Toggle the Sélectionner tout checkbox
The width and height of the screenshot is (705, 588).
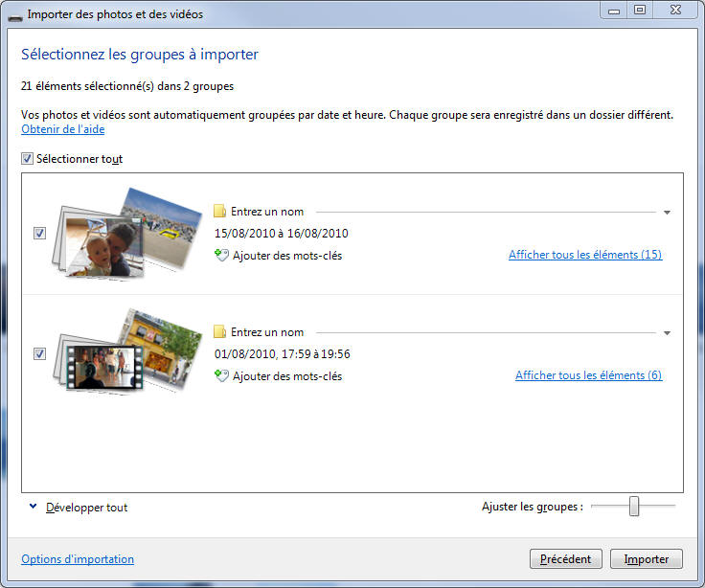(x=28, y=159)
